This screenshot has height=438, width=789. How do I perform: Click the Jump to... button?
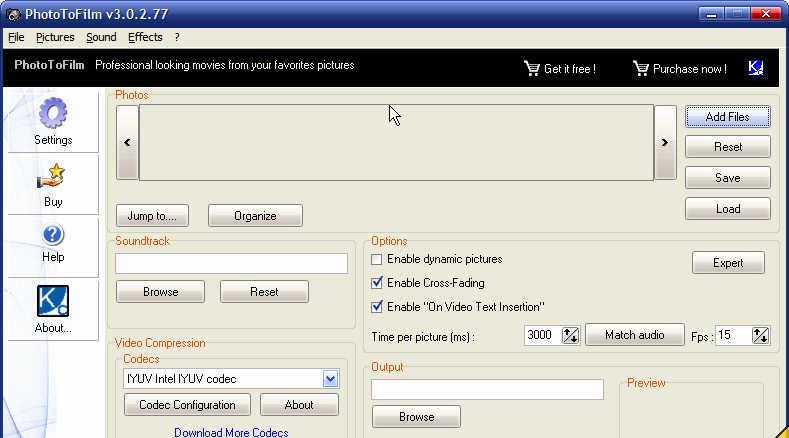click(x=152, y=216)
